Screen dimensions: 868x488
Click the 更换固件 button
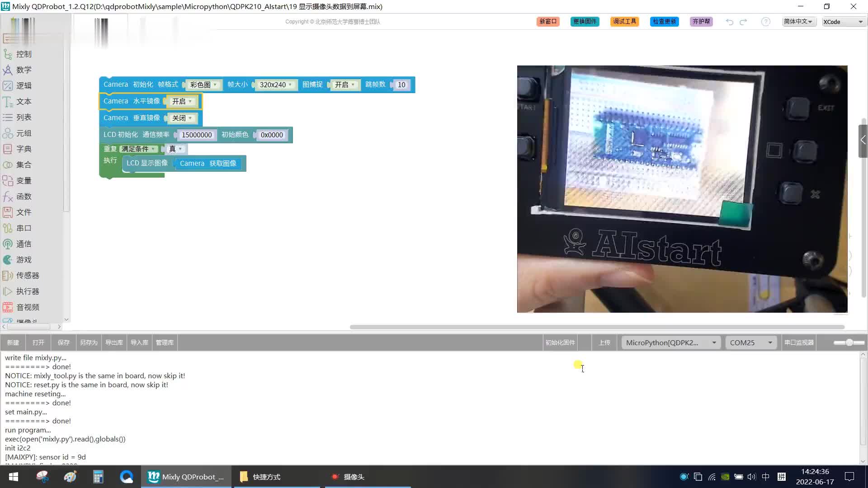pyautogui.click(x=585, y=22)
